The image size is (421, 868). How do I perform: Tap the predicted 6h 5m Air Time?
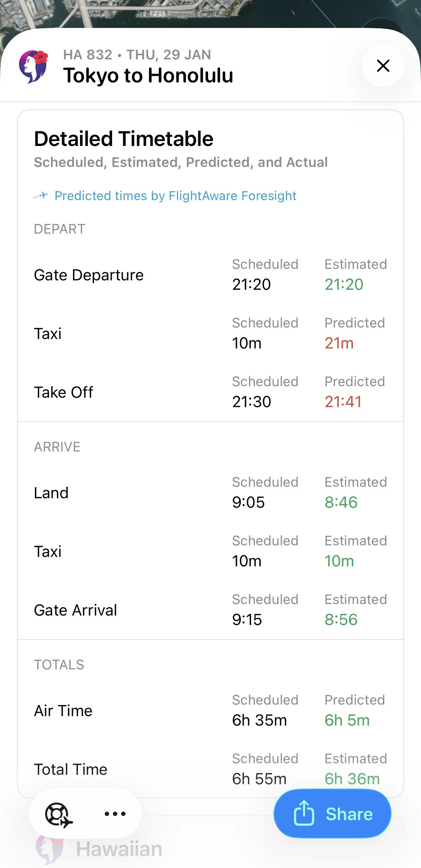coord(347,720)
